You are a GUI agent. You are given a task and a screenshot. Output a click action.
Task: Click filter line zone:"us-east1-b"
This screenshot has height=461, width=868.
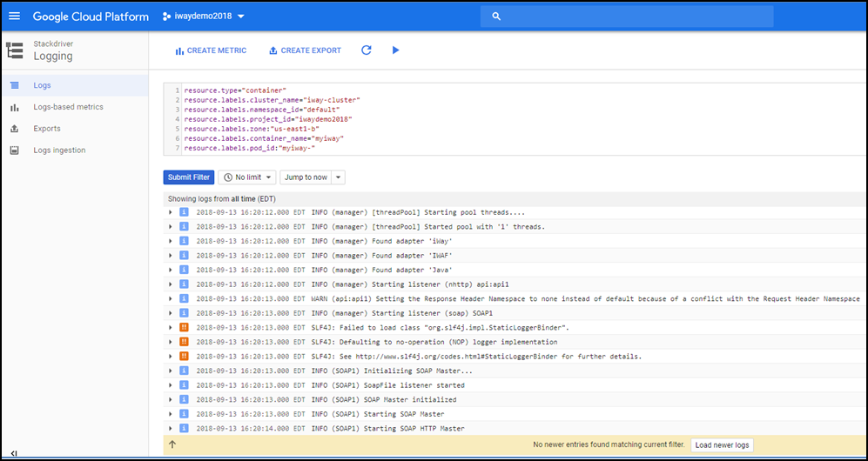point(252,129)
